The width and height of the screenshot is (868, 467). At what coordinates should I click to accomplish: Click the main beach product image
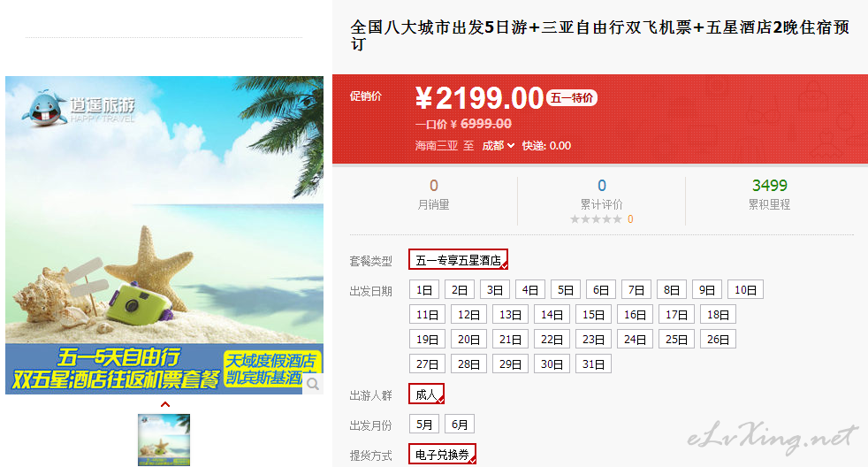pos(164,235)
